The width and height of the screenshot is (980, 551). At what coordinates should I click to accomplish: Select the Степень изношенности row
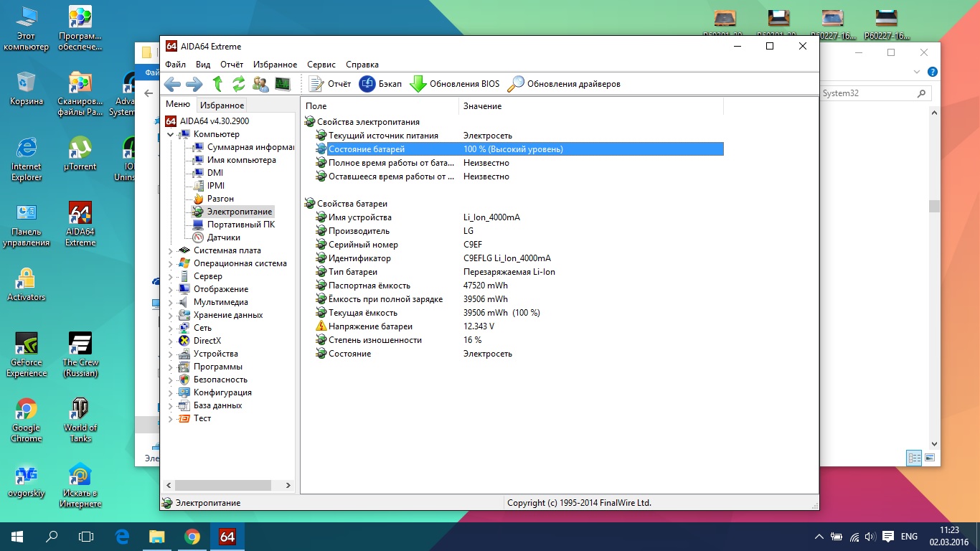pyautogui.click(x=519, y=340)
